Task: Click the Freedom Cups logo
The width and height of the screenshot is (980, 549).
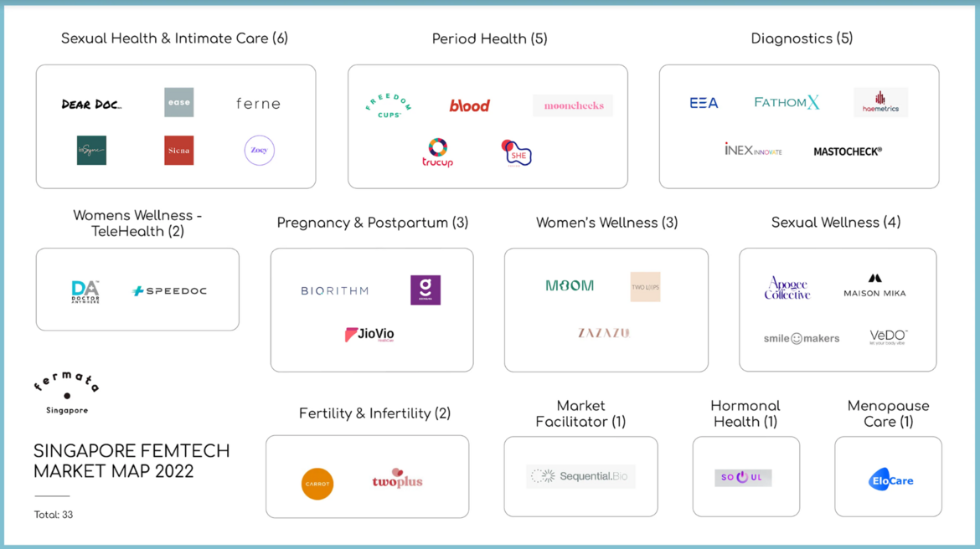Action: [389, 105]
